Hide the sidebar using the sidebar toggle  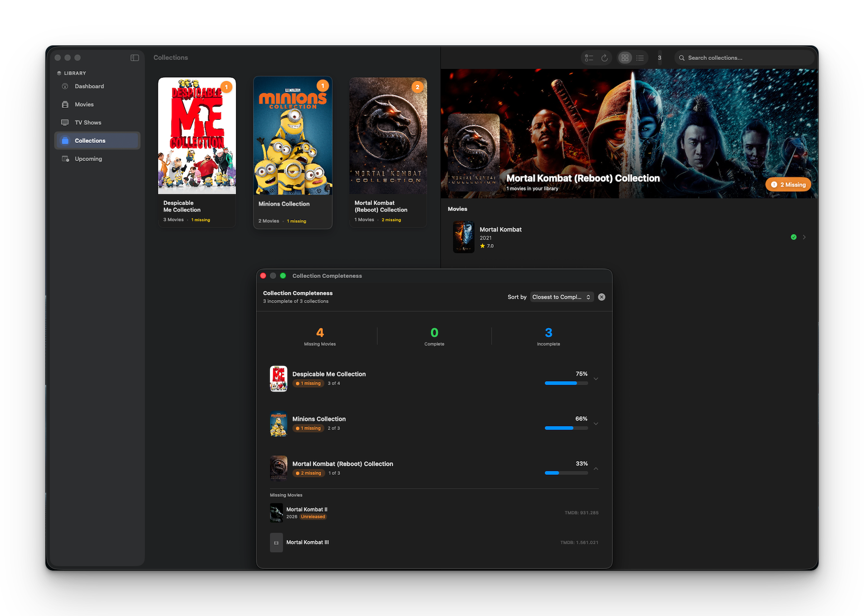pyautogui.click(x=134, y=58)
